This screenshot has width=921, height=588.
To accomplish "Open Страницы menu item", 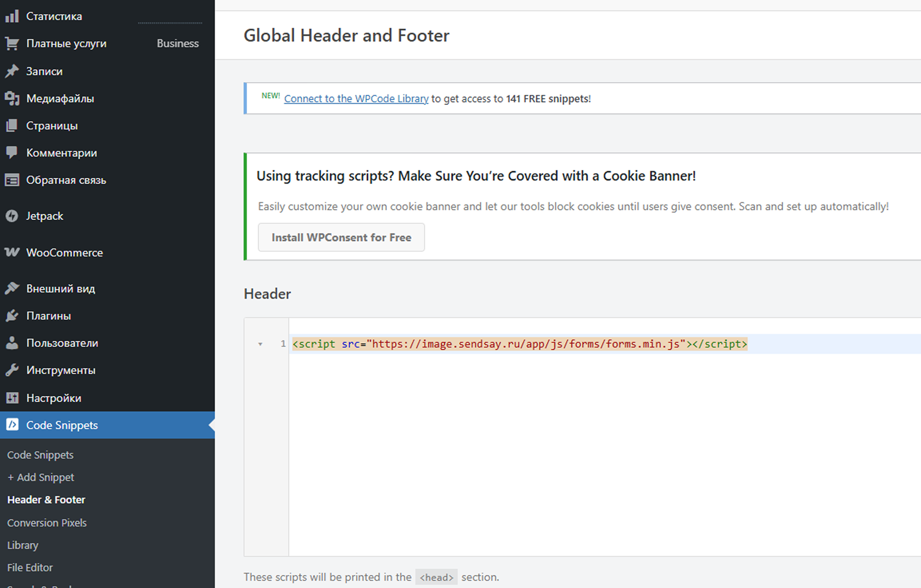I will pyautogui.click(x=52, y=126).
